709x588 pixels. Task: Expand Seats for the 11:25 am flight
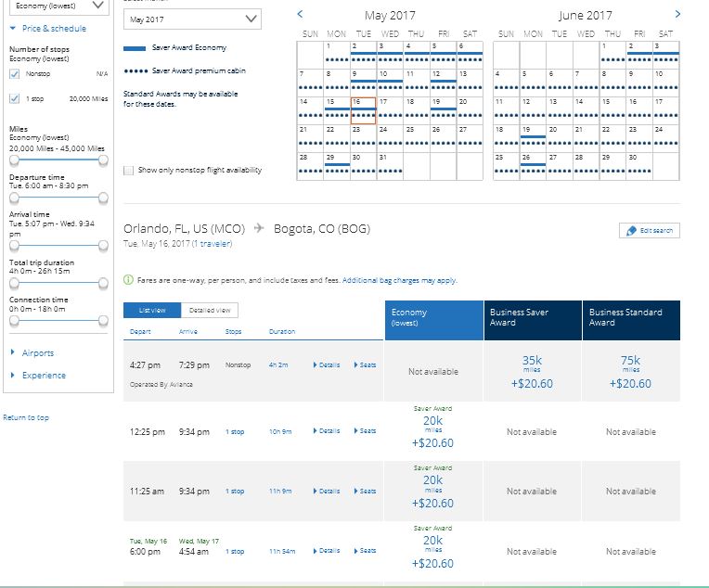point(365,491)
